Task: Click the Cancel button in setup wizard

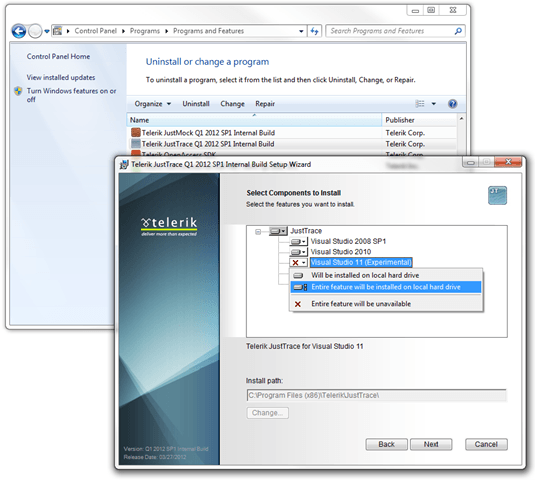Action: 486,445
